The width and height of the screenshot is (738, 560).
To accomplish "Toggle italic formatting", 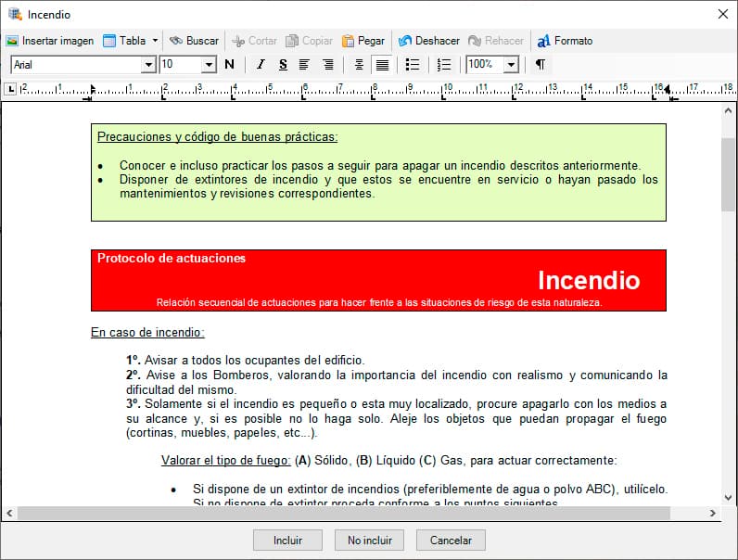I will (x=261, y=65).
